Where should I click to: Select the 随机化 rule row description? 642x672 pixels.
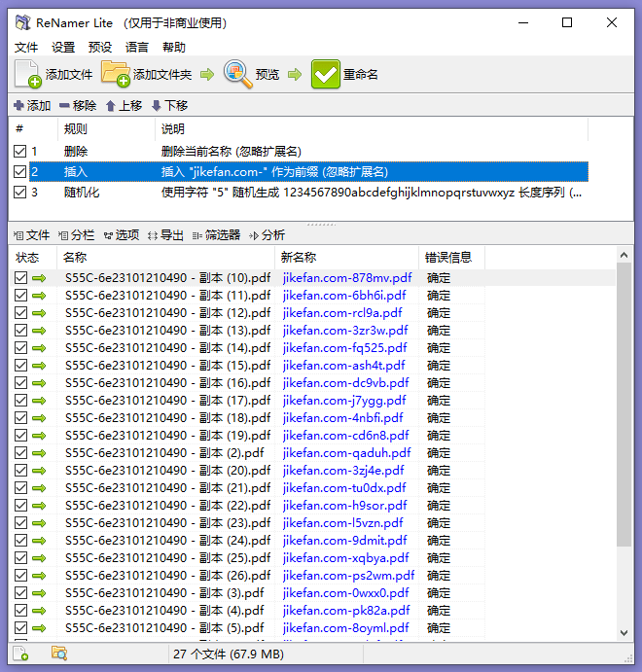click(372, 192)
